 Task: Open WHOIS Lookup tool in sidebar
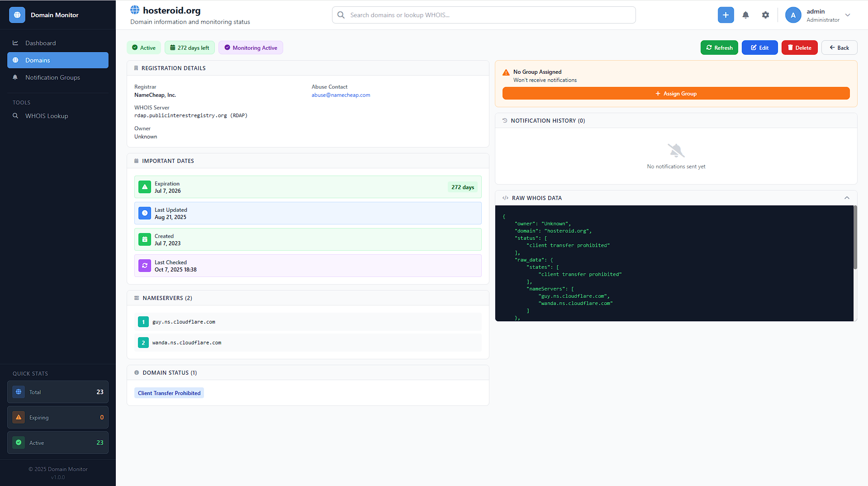pos(47,116)
